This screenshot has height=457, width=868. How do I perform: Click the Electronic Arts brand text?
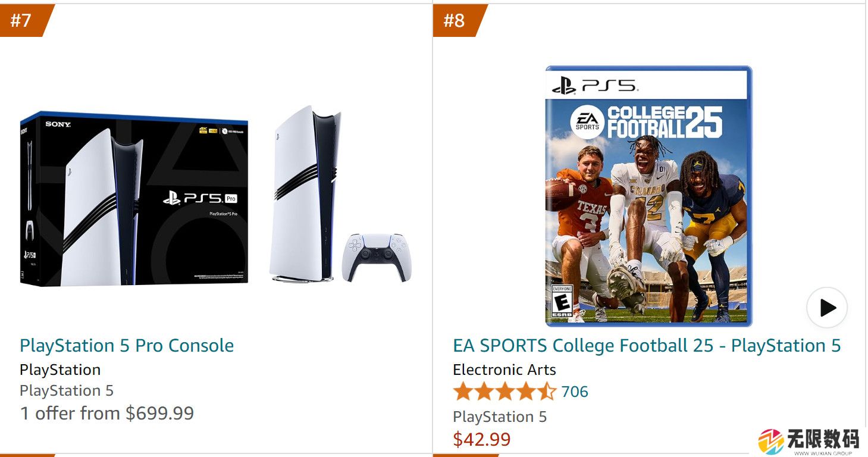[504, 370]
